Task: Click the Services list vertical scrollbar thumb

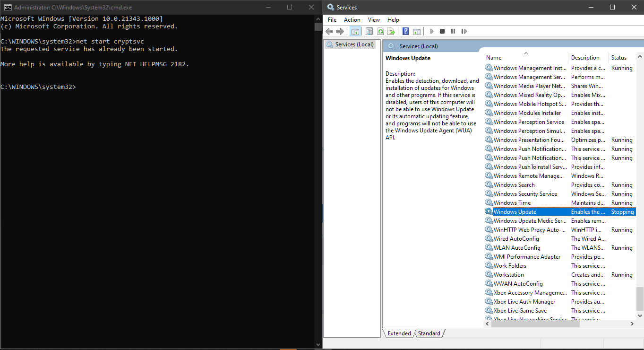Action: coord(640,298)
